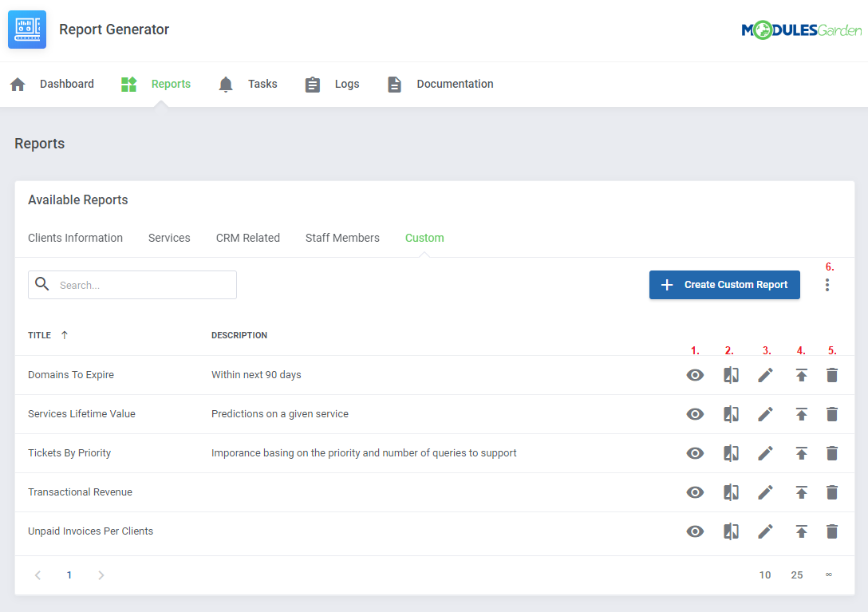Screen dimensions: 868x612
Task: Open the Reports menu item
Action: [x=171, y=84]
